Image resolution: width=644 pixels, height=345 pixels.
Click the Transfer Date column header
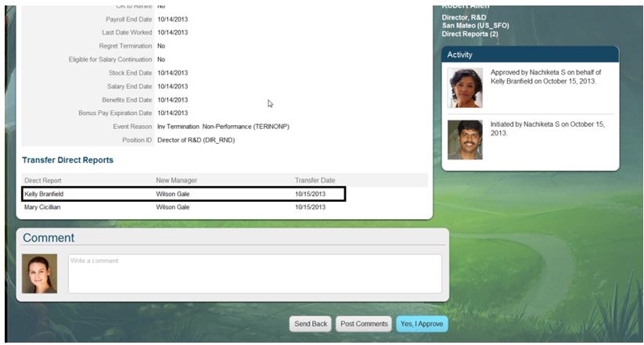pyautogui.click(x=315, y=180)
